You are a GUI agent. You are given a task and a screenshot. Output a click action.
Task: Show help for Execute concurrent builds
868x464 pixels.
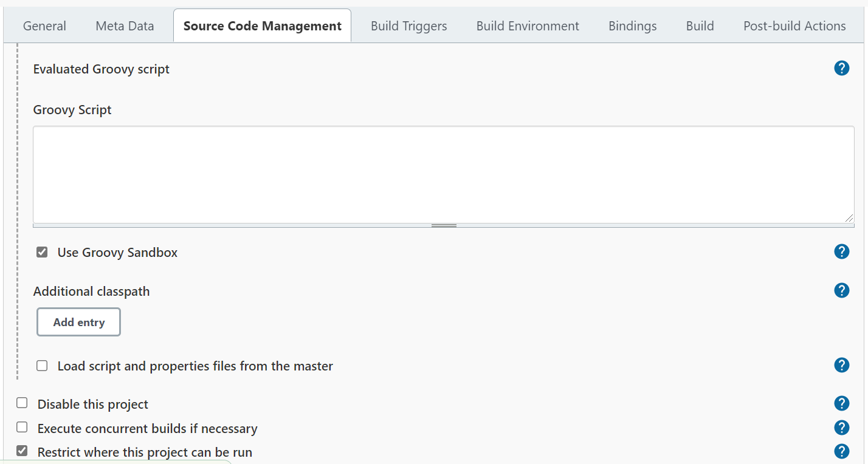841,428
